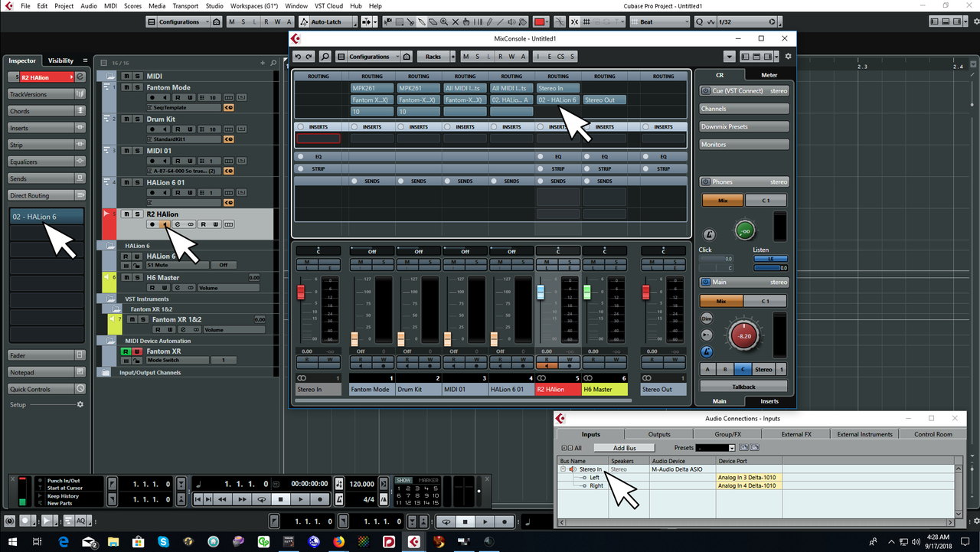Viewport: 980px width, 552px height.
Task: Click R2 HAlion channel fader handle
Action: tap(541, 292)
